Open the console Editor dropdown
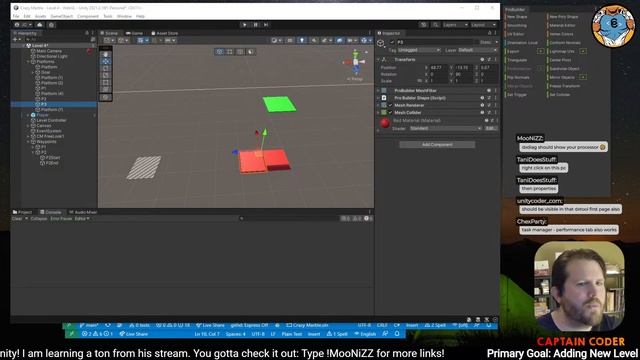640x360 pixels. pyautogui.click(x=82, y=219)
